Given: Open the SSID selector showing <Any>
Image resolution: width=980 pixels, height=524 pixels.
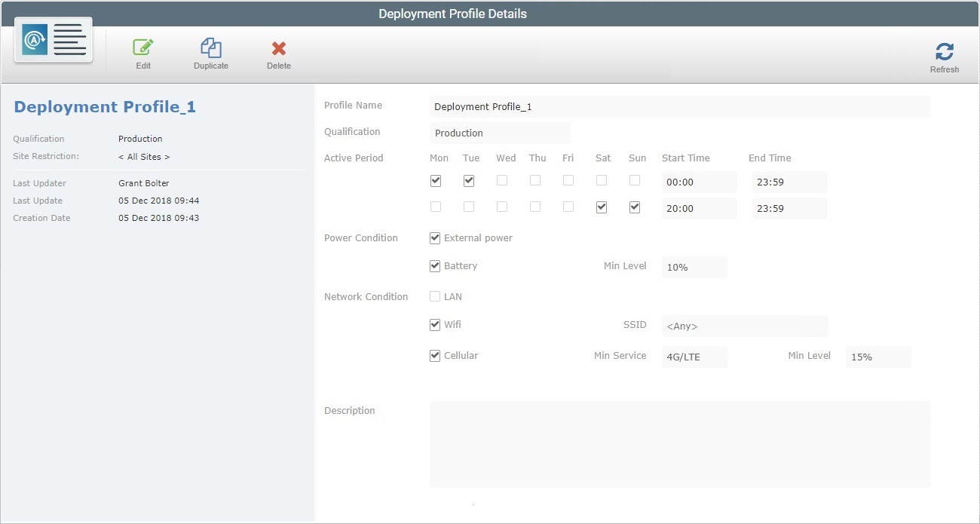Looking at the screenshot, I should [x=745, y=326].
